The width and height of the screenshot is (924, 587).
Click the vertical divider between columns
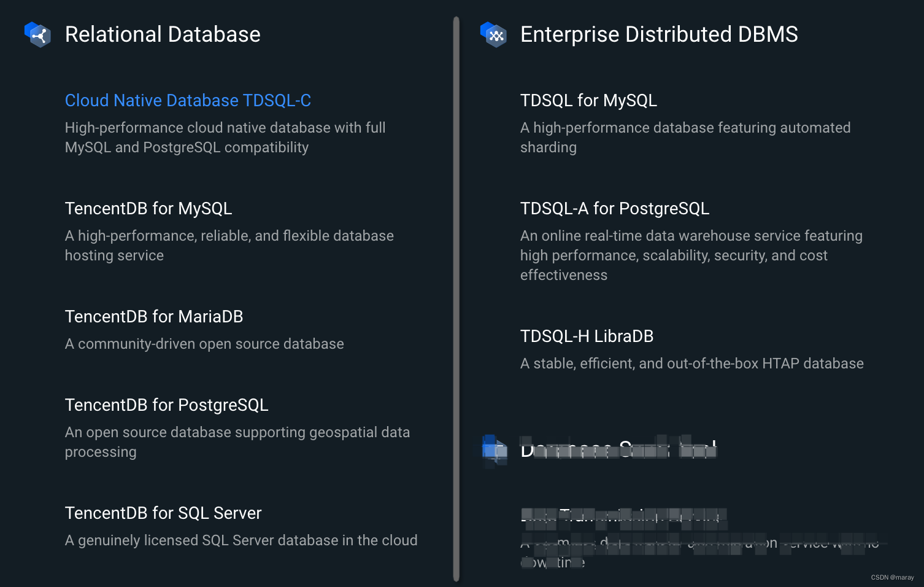pyautogui.click(x=455, y=293)
